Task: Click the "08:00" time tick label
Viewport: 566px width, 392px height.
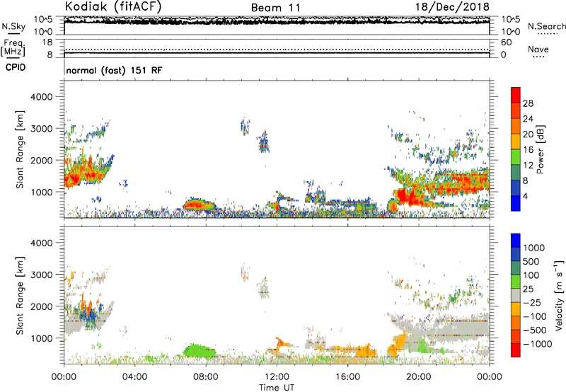Action: coord(206,377)
